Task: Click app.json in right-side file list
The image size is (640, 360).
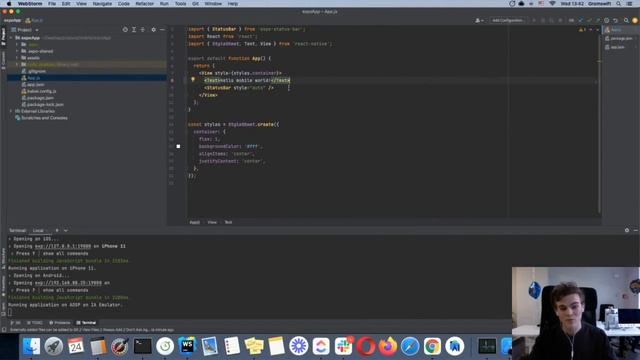Action: pos(615,47)
